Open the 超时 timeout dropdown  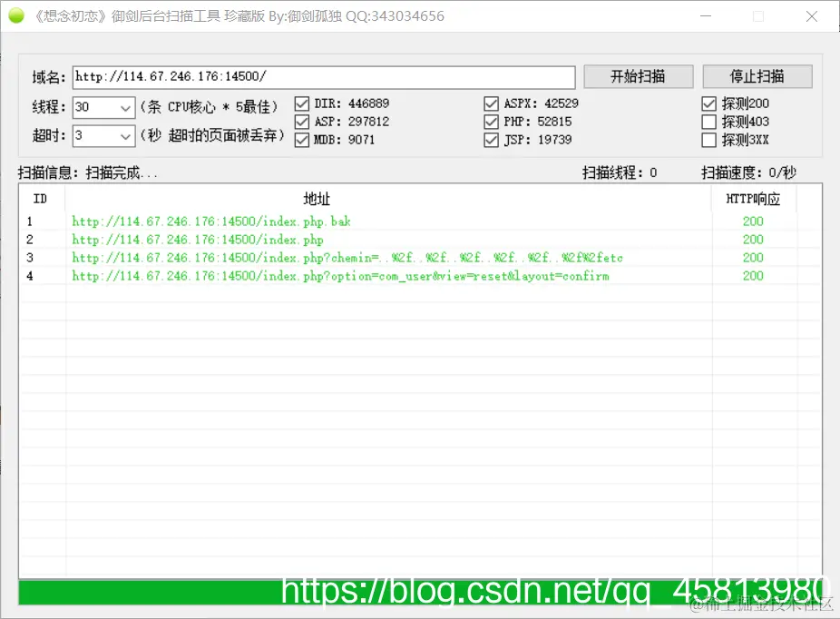125,136
